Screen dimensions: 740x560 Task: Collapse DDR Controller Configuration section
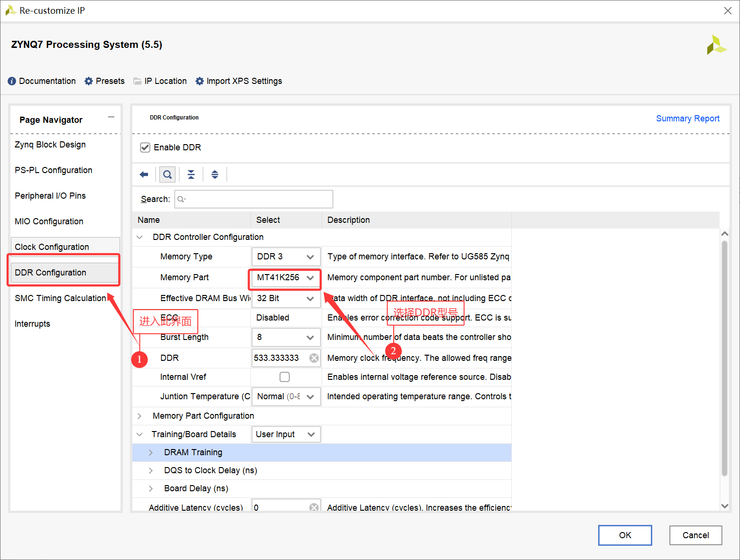coord(139,237)
